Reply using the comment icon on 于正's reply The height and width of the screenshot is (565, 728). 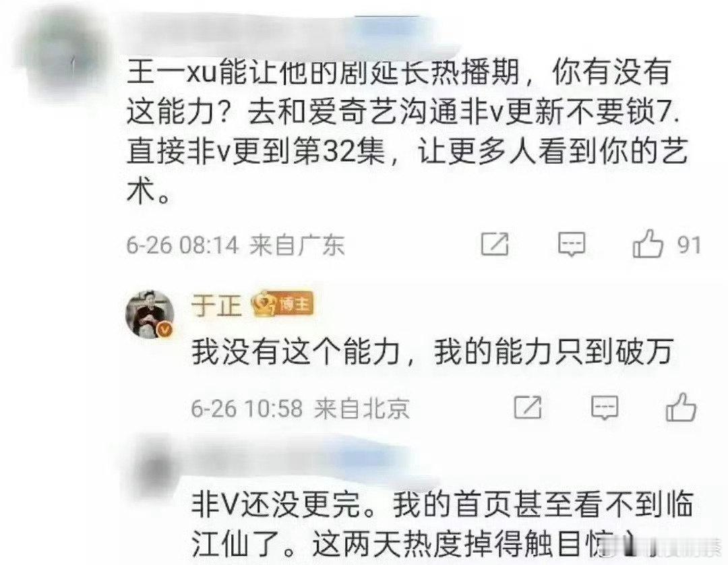pos(605,408)
